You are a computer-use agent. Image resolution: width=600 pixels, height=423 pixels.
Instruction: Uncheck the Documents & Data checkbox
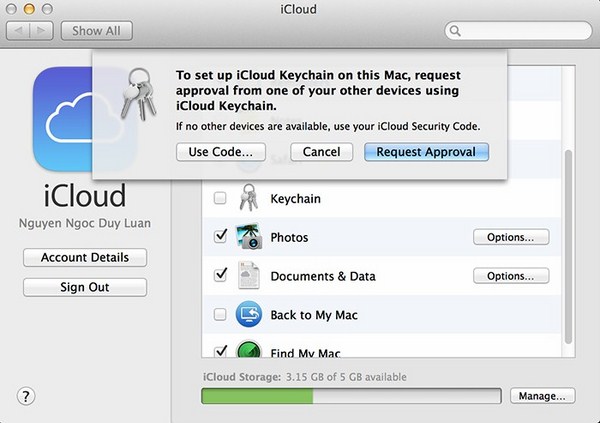[x=220, y=276]
